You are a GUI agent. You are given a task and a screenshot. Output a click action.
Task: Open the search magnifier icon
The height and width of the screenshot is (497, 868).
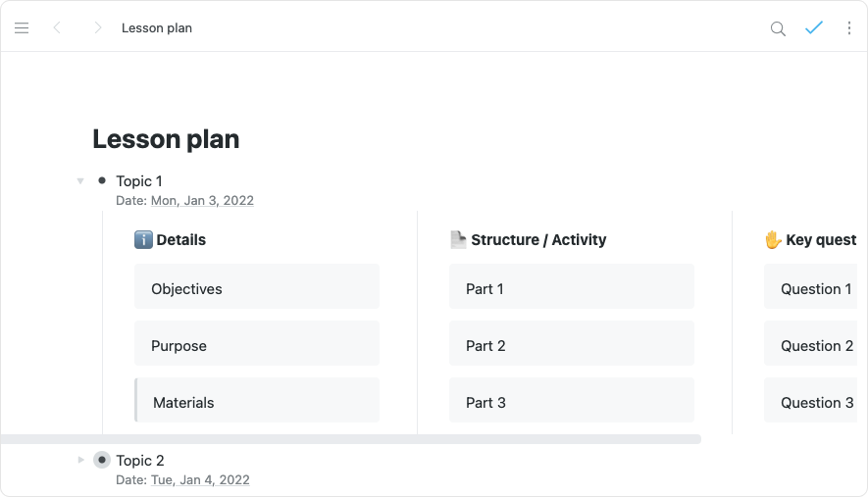coord(778,28)
